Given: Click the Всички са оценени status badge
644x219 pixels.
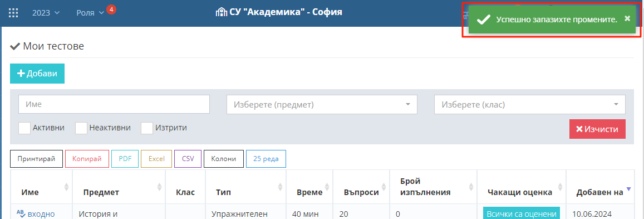Looking at the screenshot, I should [522, 213].
